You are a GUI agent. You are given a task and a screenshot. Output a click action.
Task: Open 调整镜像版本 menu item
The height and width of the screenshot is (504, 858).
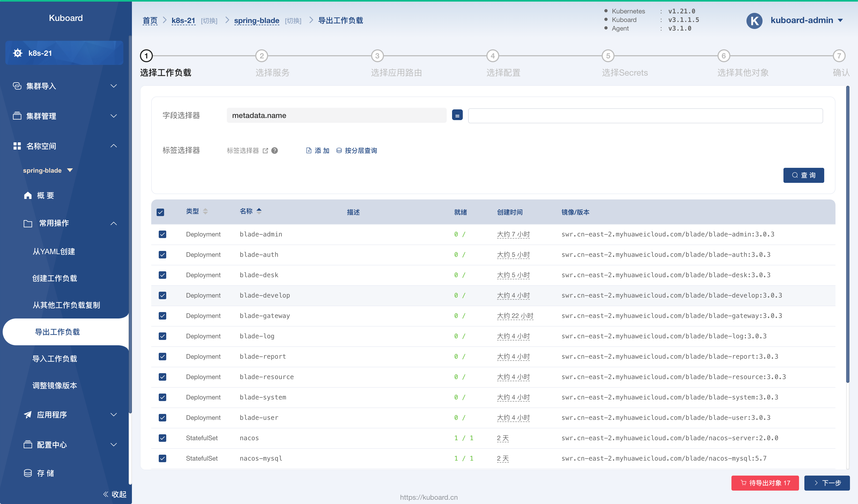54,386
